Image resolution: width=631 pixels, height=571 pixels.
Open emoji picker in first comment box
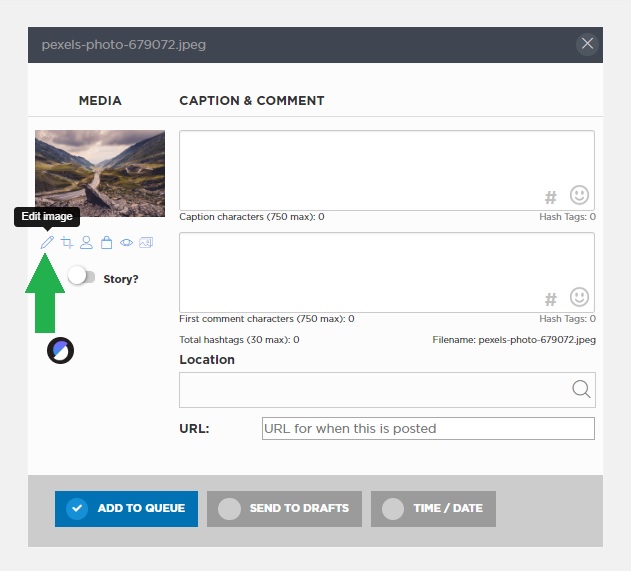tap(579, 297)
